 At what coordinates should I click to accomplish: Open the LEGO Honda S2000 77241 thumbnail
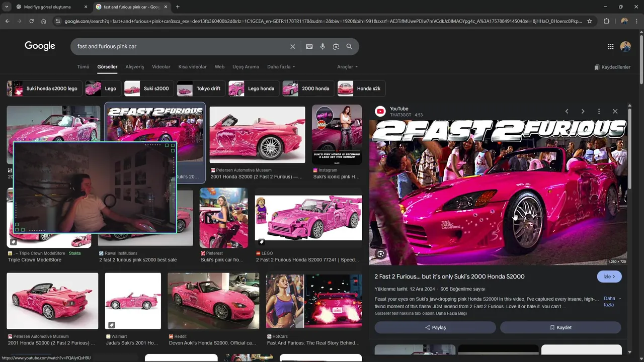[x=308, y=218]
